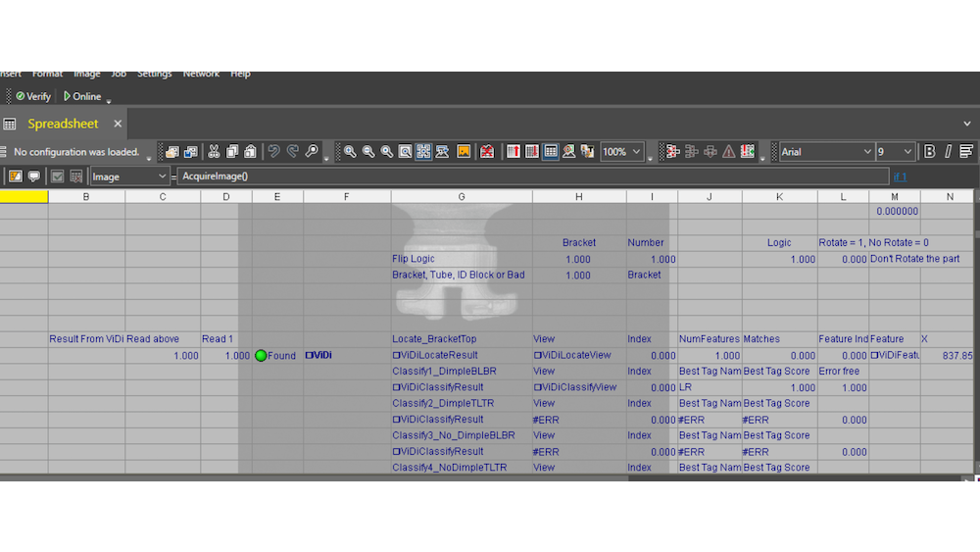Image resolution: width=980 pixels, height=552 pixels.
Task: Click the red down-arrow grid icon
Action: coord(532,152)
